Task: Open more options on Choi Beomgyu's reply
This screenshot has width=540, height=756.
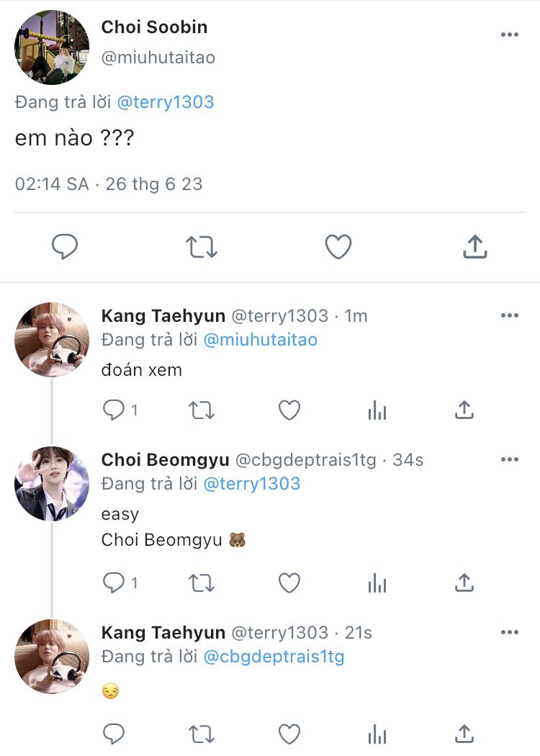Action: (509, 459)
